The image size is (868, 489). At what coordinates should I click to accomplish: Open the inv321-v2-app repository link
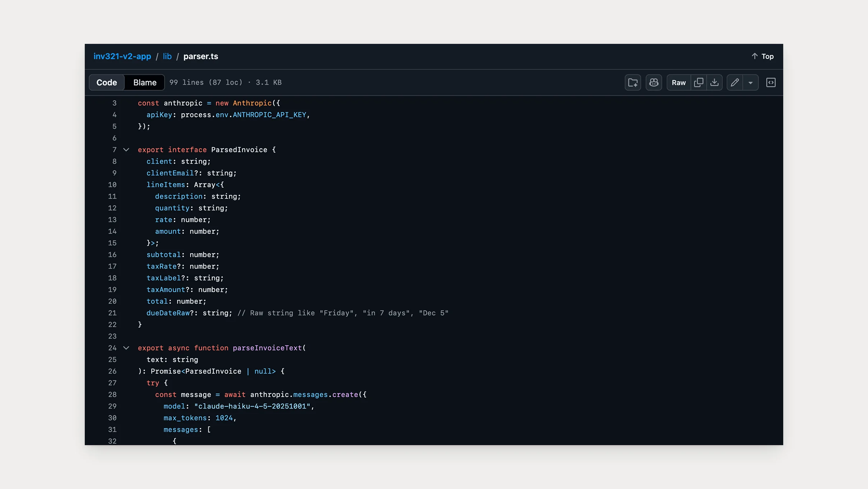122,56
